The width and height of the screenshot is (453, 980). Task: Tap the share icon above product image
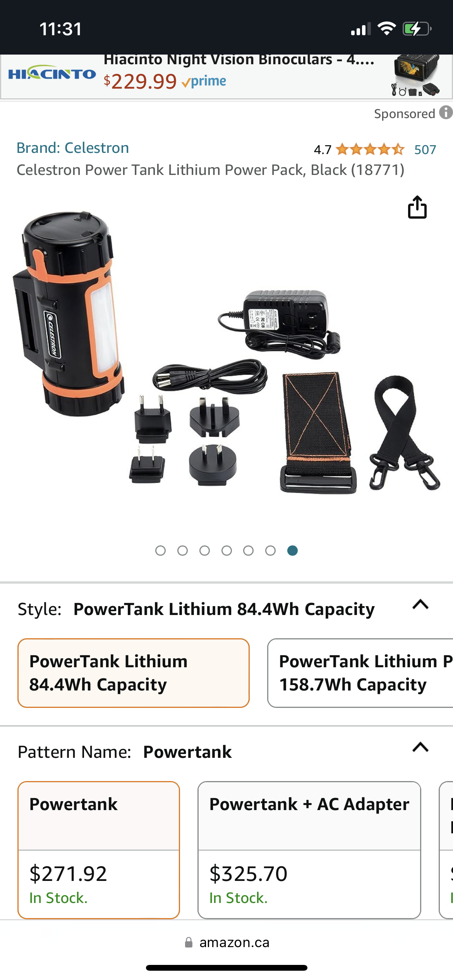417,207
